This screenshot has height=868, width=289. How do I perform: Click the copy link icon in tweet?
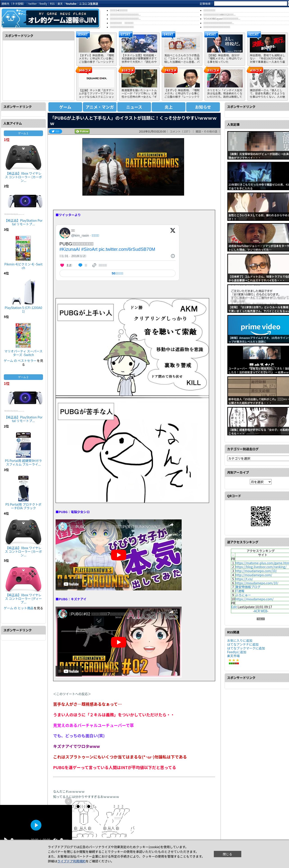[94, 265]
